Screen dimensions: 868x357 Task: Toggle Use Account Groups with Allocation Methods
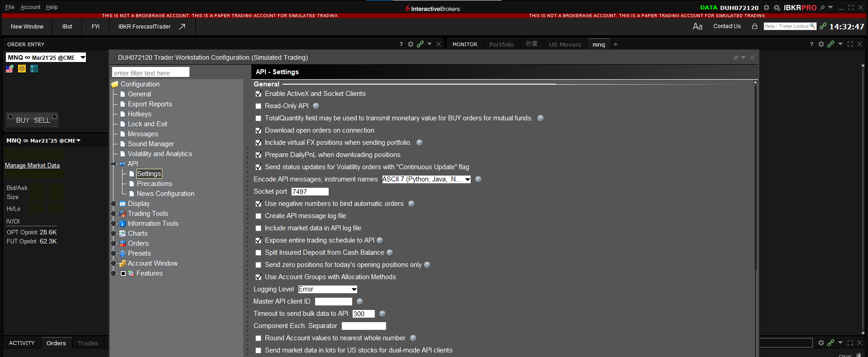pos(259,277)
